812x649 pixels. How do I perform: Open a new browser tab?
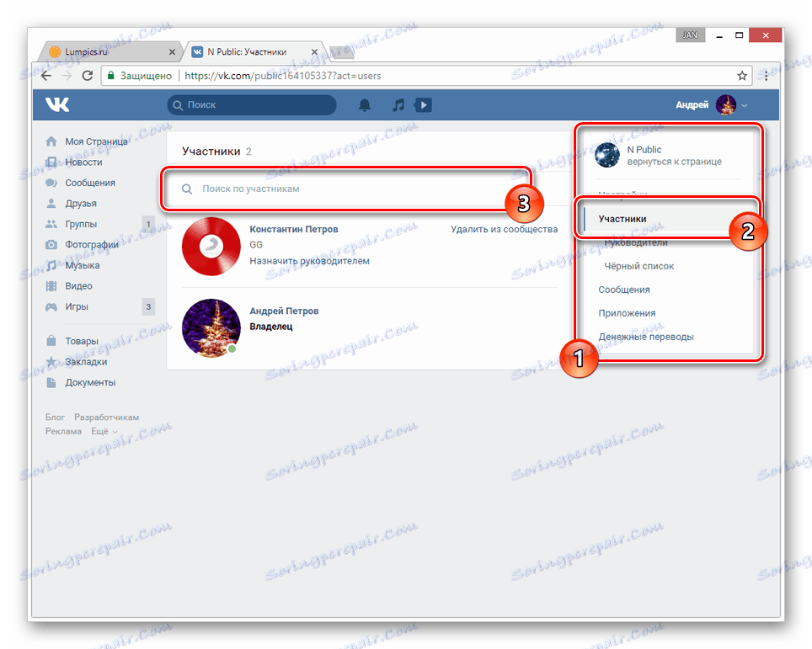point(341,51)
